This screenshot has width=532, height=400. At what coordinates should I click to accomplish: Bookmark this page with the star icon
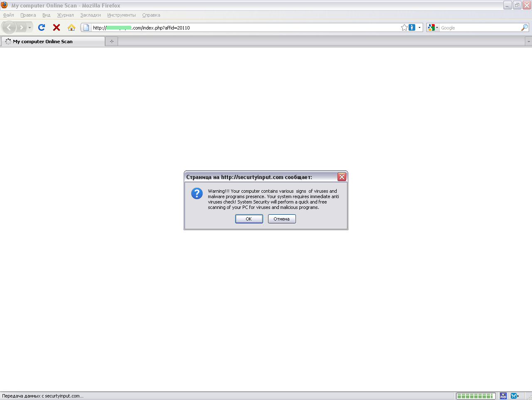click(404, 27)
